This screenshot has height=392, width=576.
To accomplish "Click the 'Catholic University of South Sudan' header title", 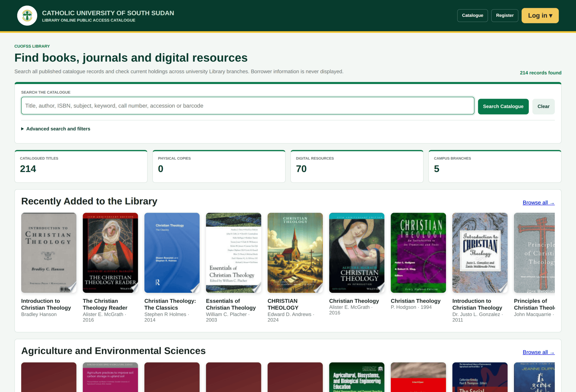I will tap(108, 13).
